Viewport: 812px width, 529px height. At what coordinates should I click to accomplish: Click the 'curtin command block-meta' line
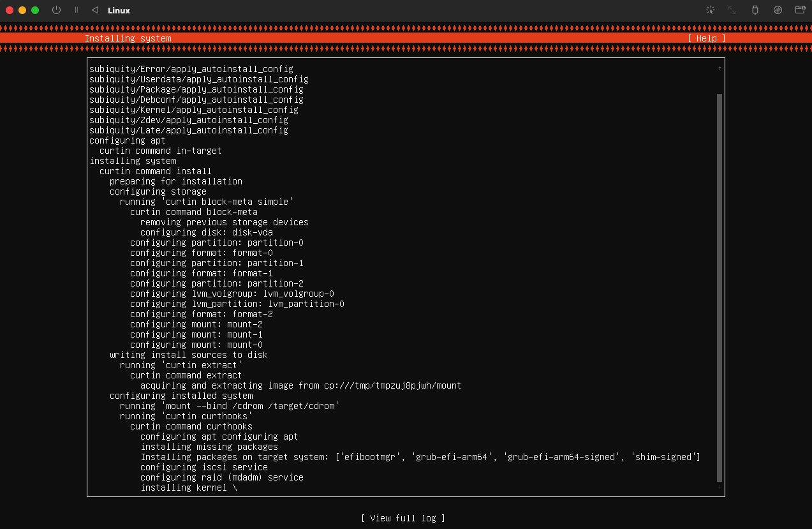[x=194, y=212]
